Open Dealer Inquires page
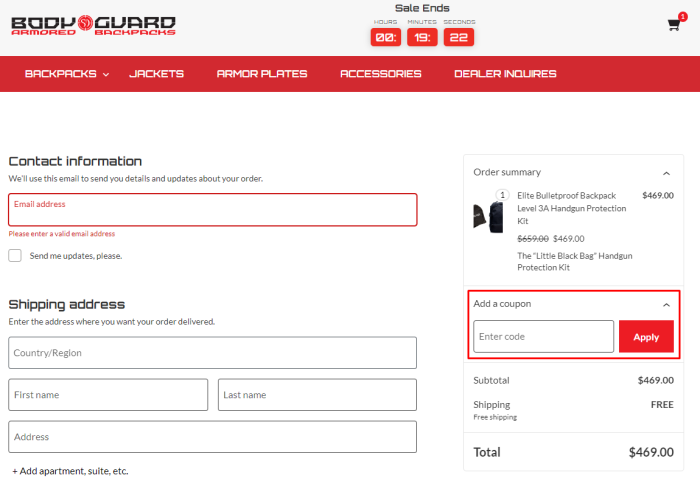700x481 pixels. point(505,74)
